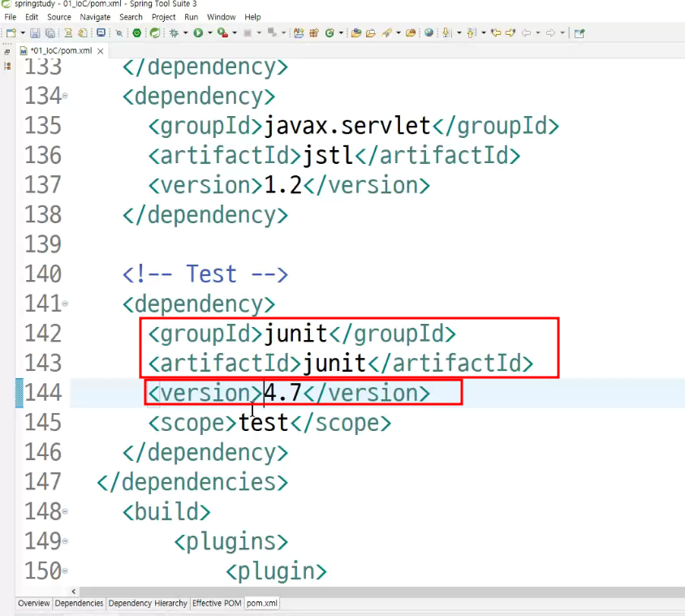
Task: Collapse the dependency block at line 134
Action: (x=65, y=96)
